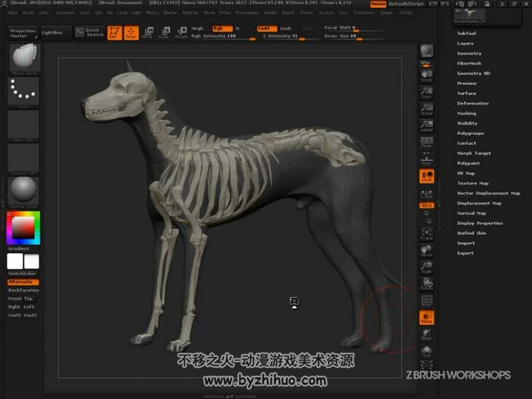Adjust the Draw Size slider
The width and height of the screenshot is (532, 399).
pyautogui.click(x=355, y=36)
